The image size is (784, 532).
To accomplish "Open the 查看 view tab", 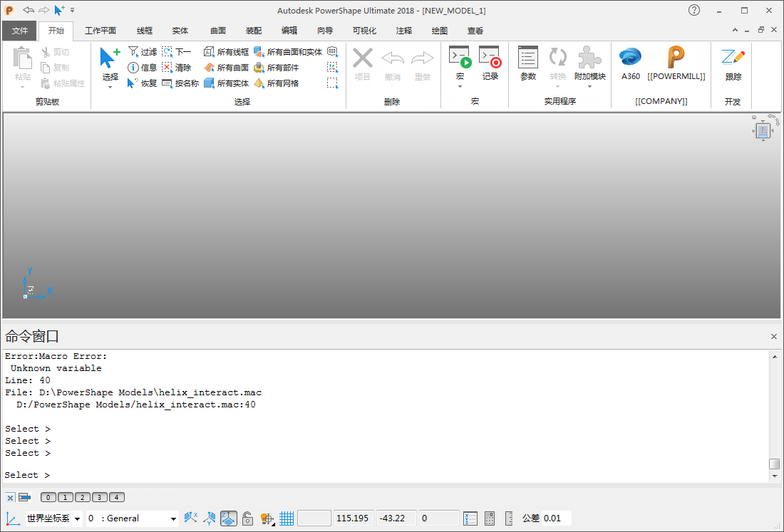I will [x=475, y=31].
